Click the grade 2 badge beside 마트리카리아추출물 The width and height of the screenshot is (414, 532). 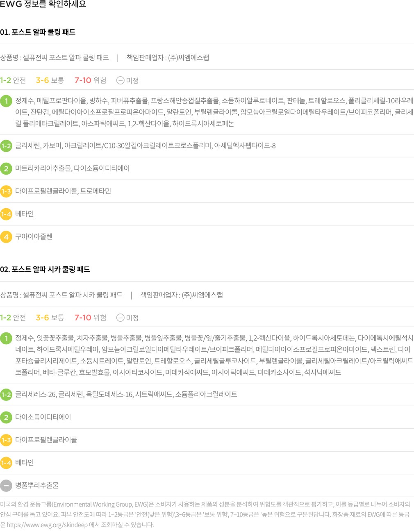click(6, 168)
